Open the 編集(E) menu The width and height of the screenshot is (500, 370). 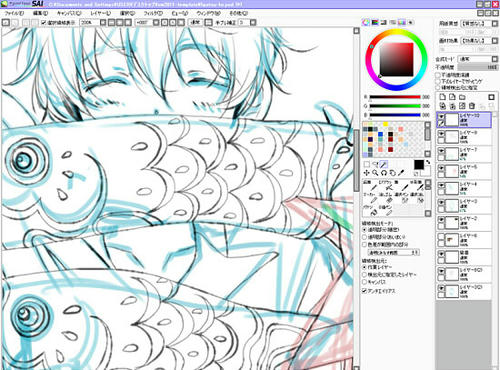pos(40,13)
